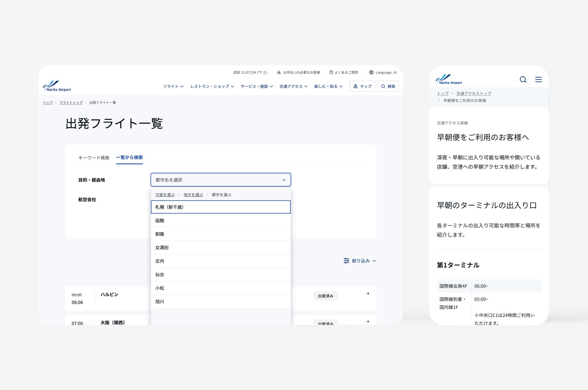Open the マップ button
This screenshot has width=588, height=390.
pyautogui.click(x=362, y=86)
